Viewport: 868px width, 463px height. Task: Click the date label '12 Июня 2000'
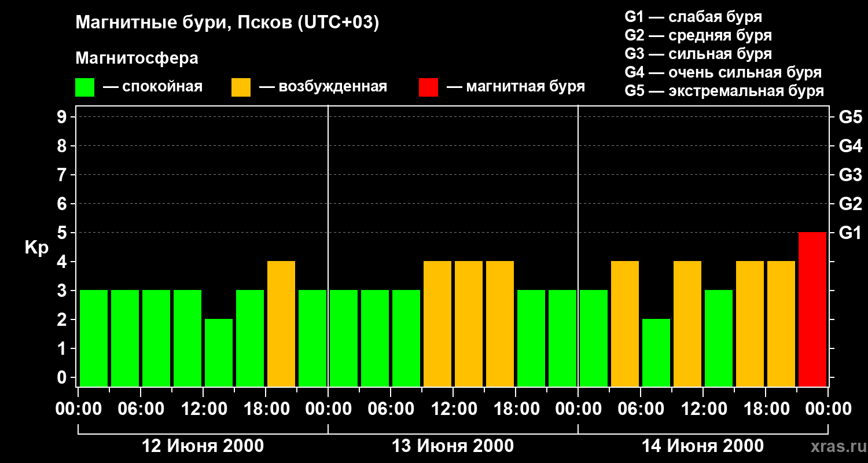pyautogui.click(x=203, y=446)
